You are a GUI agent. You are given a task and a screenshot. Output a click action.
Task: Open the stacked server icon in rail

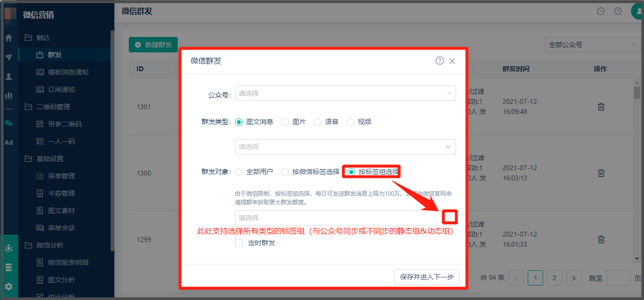coord(9,267)
